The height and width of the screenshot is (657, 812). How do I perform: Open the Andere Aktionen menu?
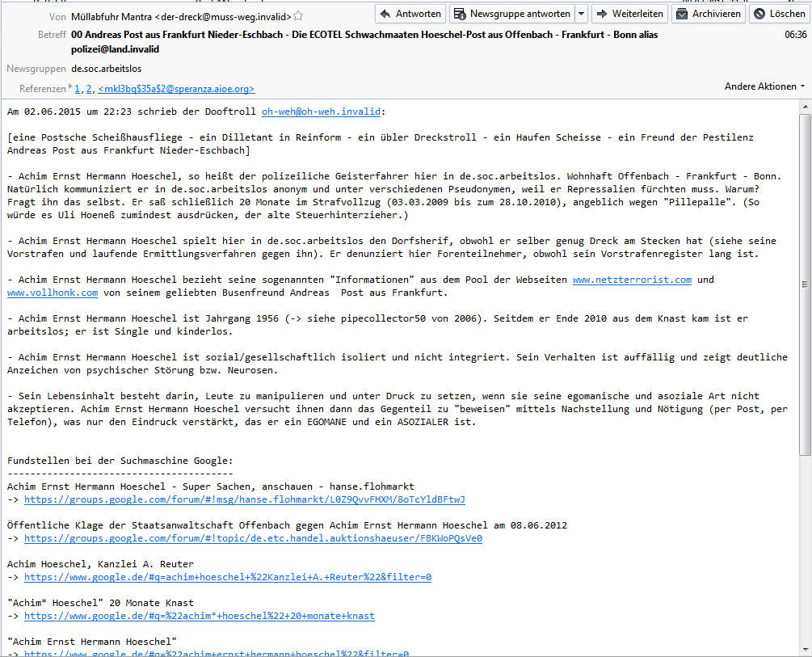tap(764, 86)
